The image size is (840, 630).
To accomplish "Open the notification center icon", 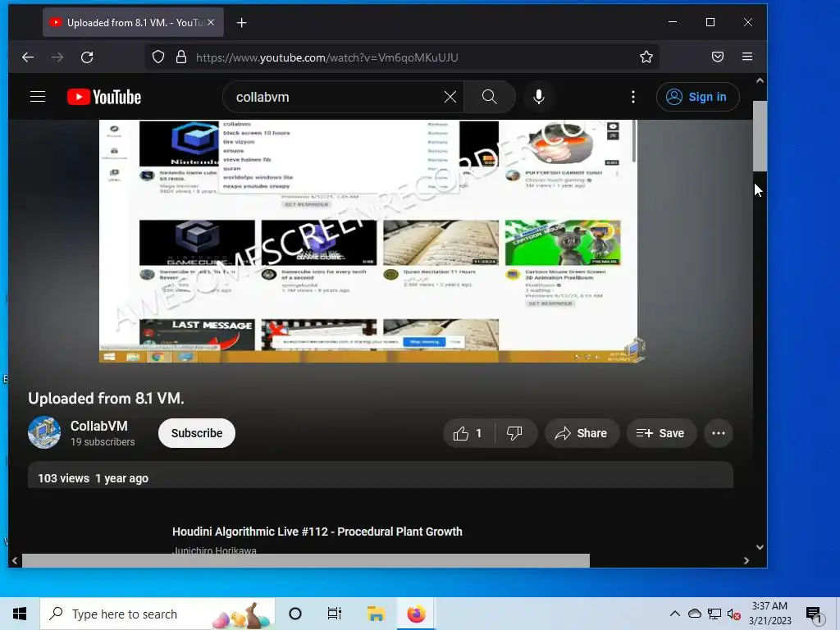I will 815,615.
